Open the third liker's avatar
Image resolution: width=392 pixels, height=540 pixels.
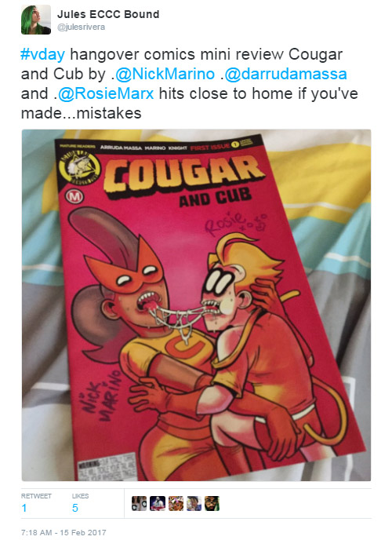pos(176,503)
